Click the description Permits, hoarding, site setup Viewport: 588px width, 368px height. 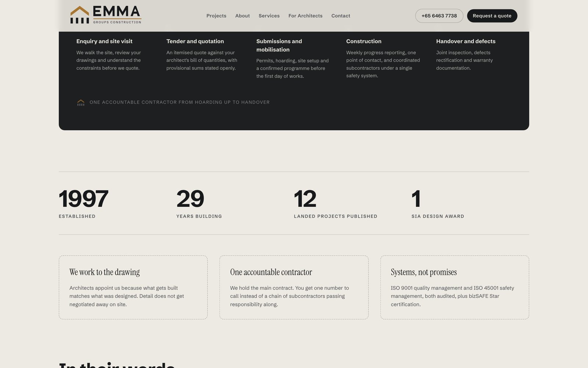pyautogui.click(x=293, y=68)
